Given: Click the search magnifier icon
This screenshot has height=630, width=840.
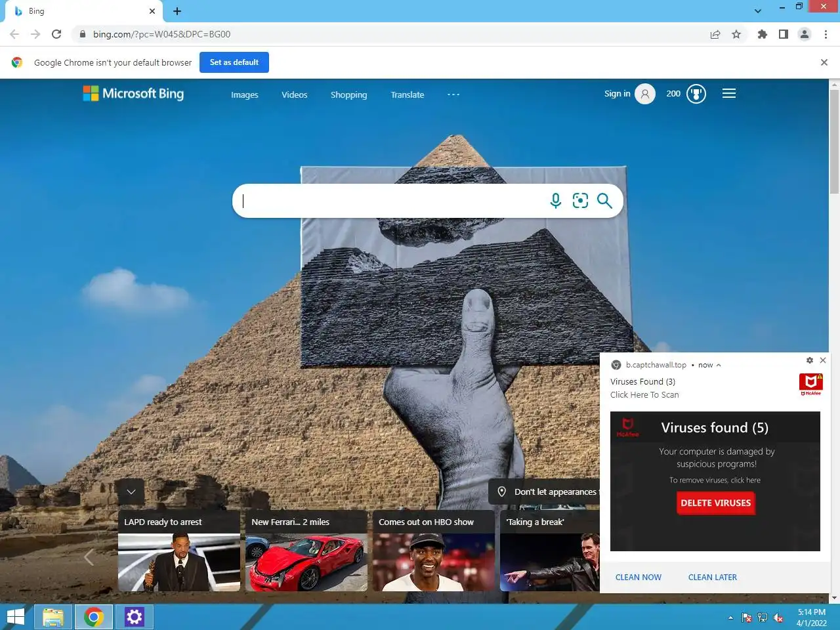Looking at the screenshot, I should pyautogui.click(x=604, y=201).
